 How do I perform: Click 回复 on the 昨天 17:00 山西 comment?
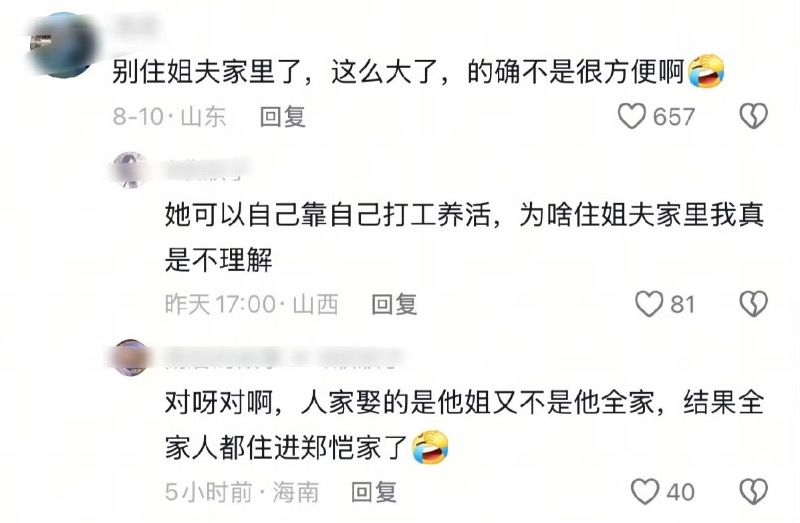(x=394, y=304)
